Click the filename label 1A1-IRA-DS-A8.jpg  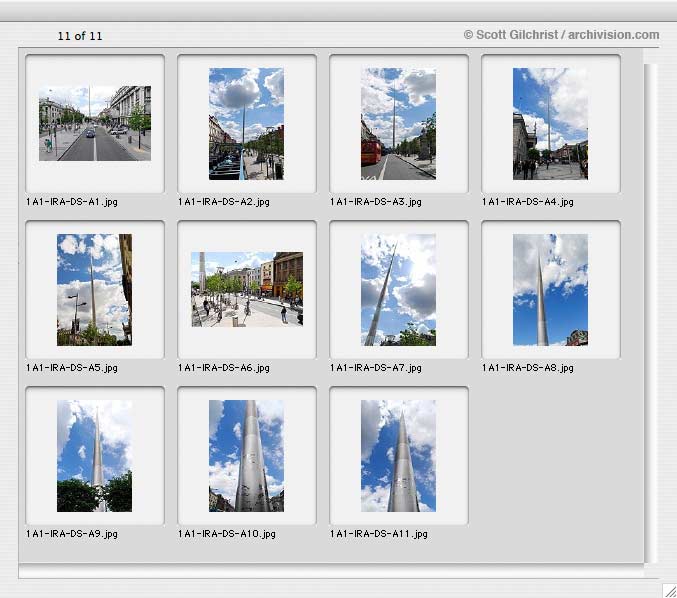click(528, 368)
